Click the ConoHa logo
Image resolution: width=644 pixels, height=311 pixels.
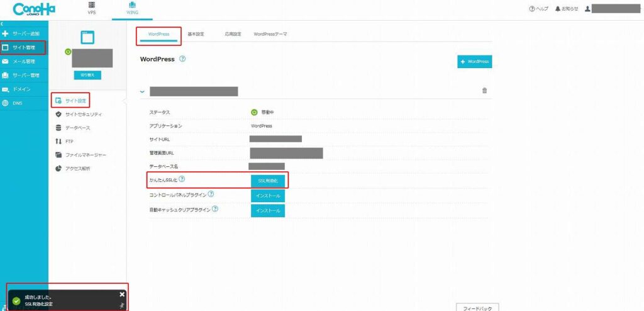pyautogui.click(x=34, y=9)
